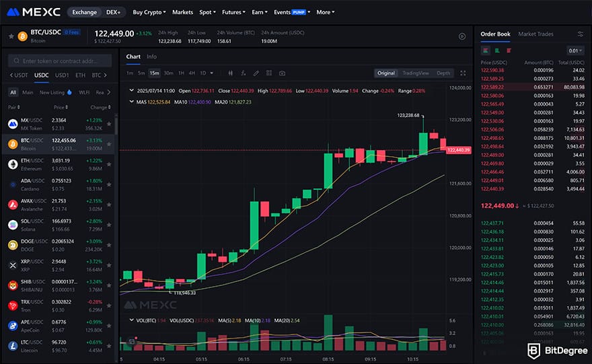Open the Futures dropdown menu
Viewport: 592px width, 364px height.
[x=233, y=12]
